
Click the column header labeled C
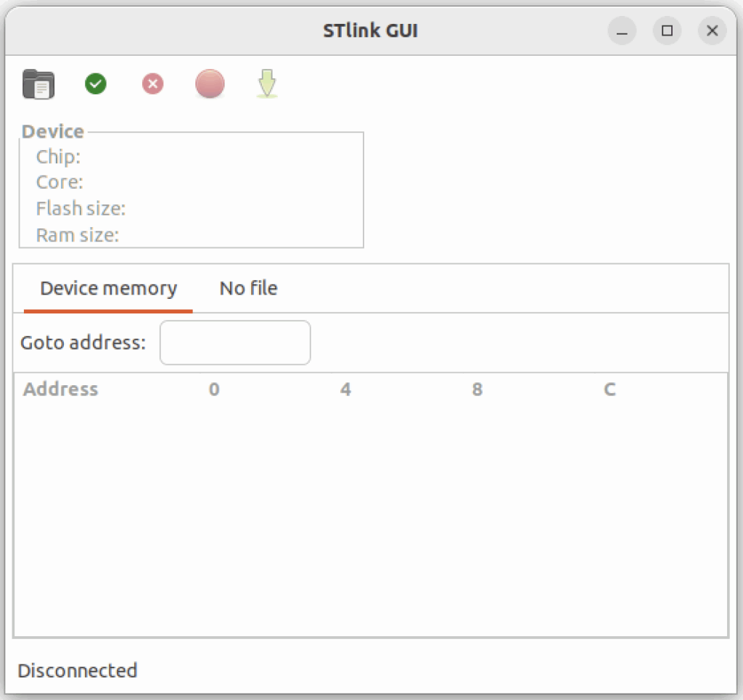point(609,390)
